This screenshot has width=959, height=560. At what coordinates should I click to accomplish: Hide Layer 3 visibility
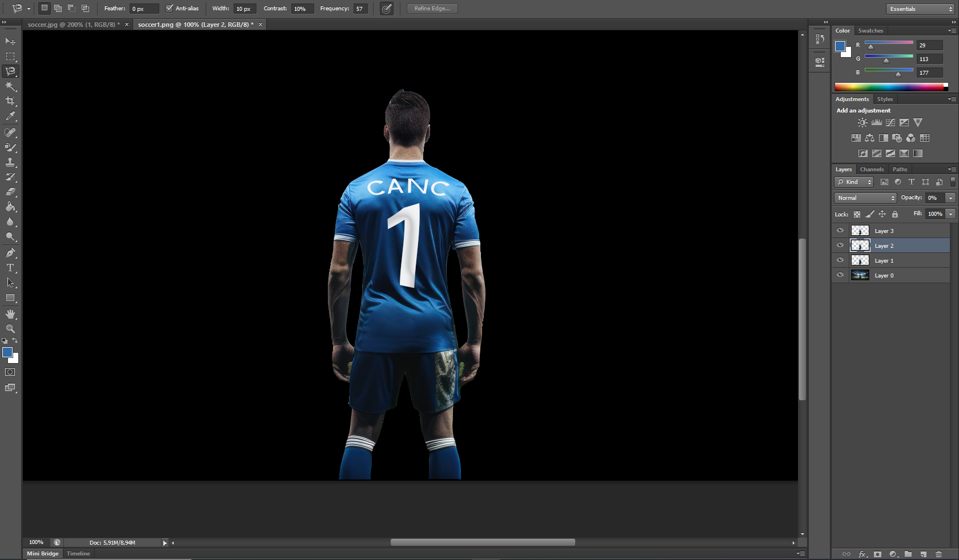click(840, 231)
